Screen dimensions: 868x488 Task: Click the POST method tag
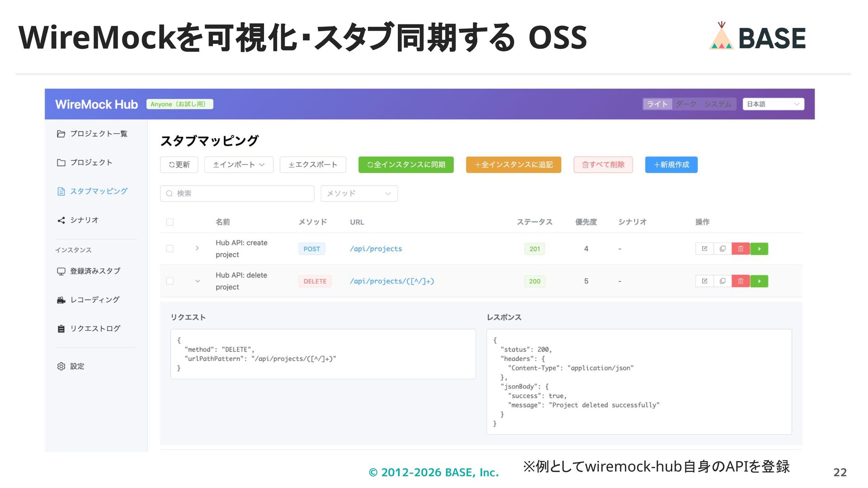pos(312,249)
